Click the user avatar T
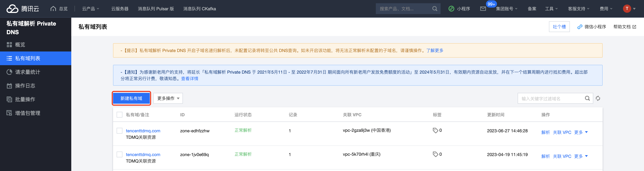644x171 pixels. click(x=627, y=8)
